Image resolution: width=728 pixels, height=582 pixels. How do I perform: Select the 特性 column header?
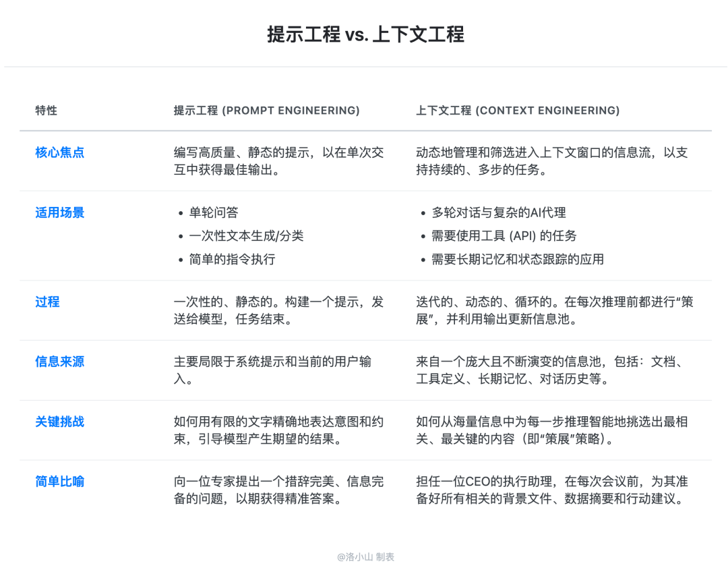[46, 110]
